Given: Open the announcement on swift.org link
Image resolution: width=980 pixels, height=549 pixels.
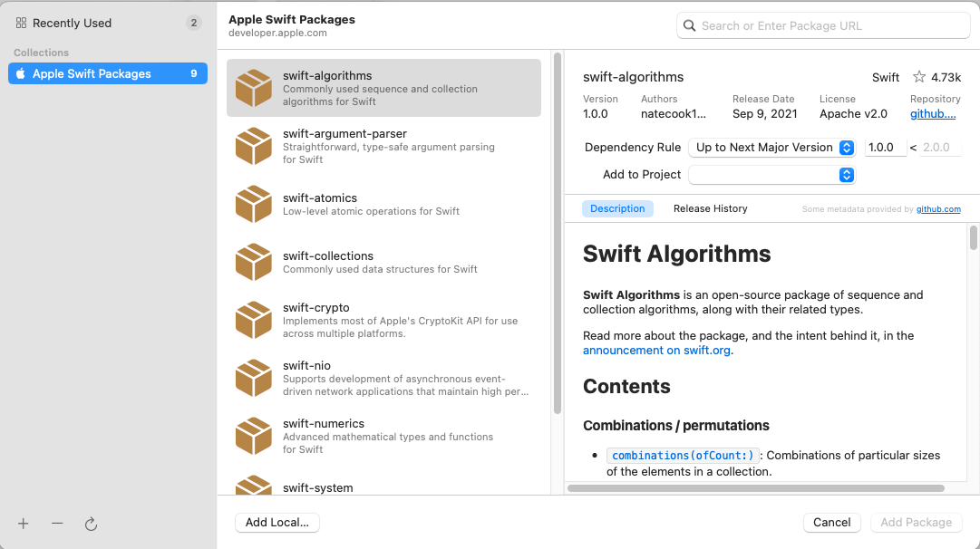Looking at the screenshot, I should 656,351.
